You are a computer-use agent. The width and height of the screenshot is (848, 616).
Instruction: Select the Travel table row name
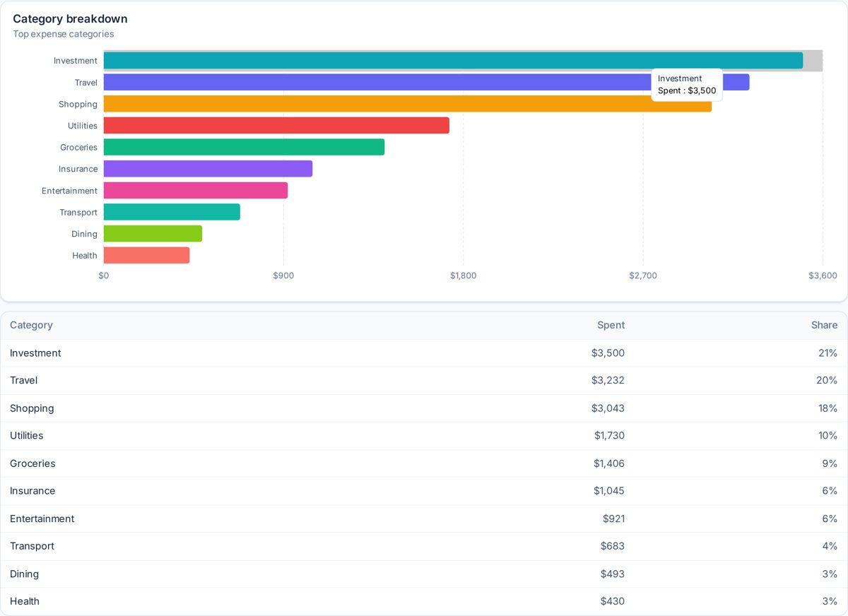[23, 381]
